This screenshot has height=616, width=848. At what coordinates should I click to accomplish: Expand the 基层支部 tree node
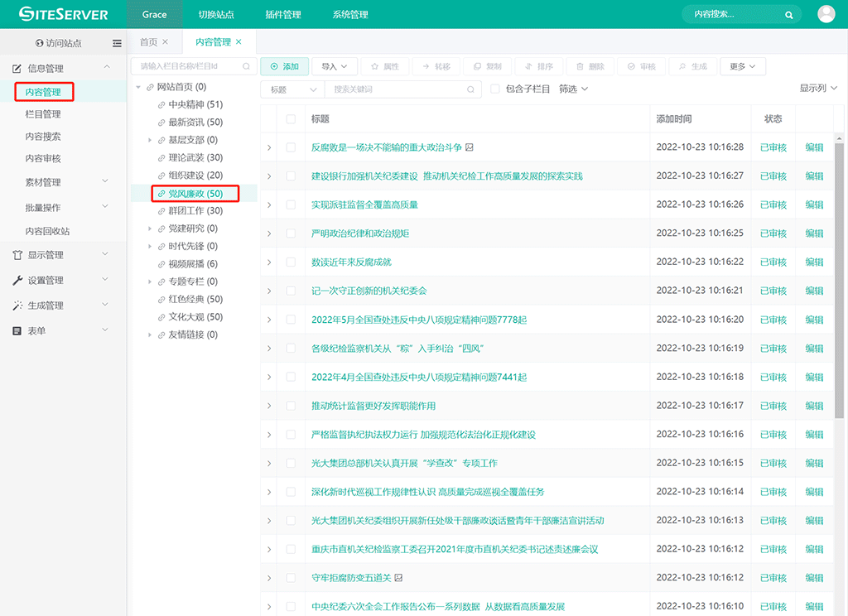(150, 141)
